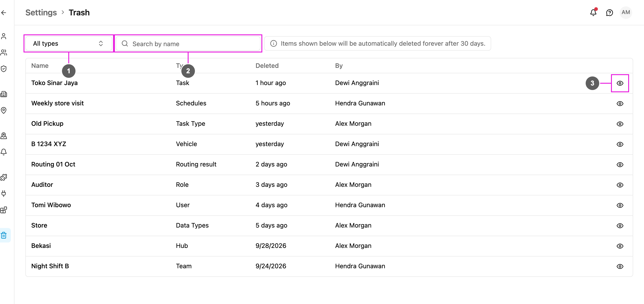The image size is (644, 304).
Task: View the B 1234 XYZ item via eye icon
Action: tap(620, 144)
